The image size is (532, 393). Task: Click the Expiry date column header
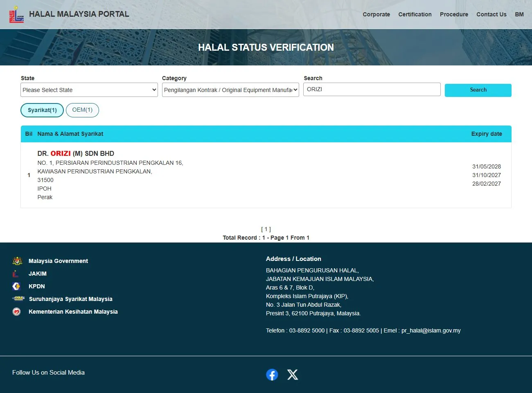tap(487, 134)
